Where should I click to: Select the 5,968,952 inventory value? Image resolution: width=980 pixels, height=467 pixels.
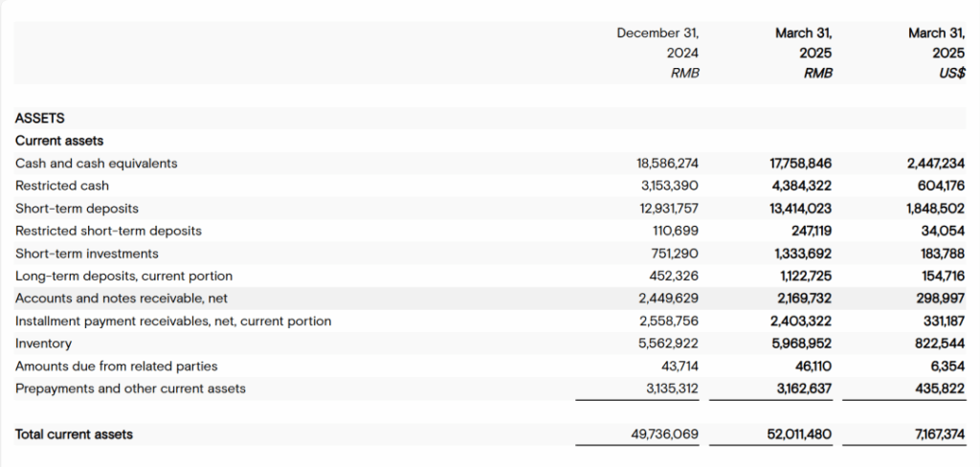(800, 344)
